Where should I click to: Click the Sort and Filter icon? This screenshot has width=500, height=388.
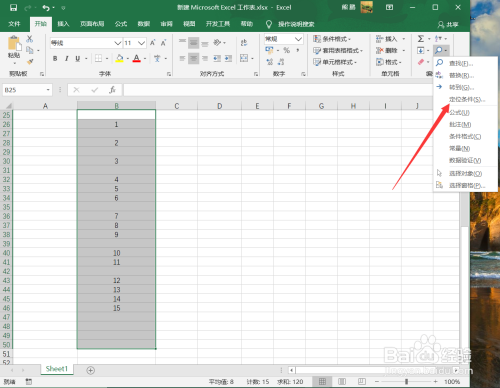[x=438, y=39]
